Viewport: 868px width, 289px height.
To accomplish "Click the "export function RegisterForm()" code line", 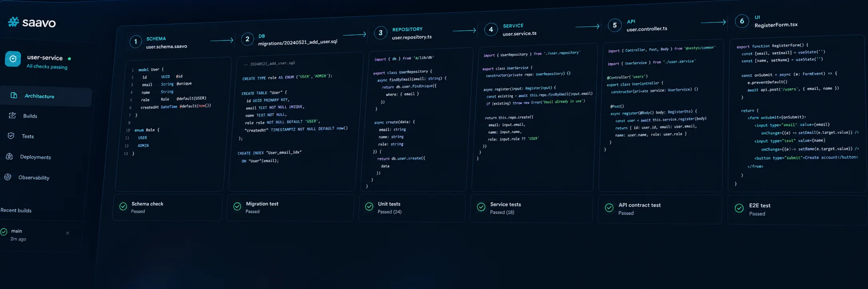I will click(x=772, y=46).
